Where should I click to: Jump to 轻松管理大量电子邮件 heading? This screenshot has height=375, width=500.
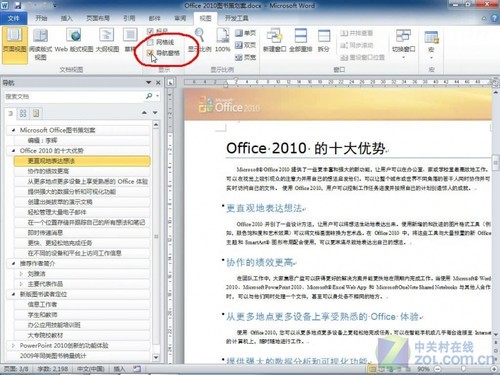[82, 212]
